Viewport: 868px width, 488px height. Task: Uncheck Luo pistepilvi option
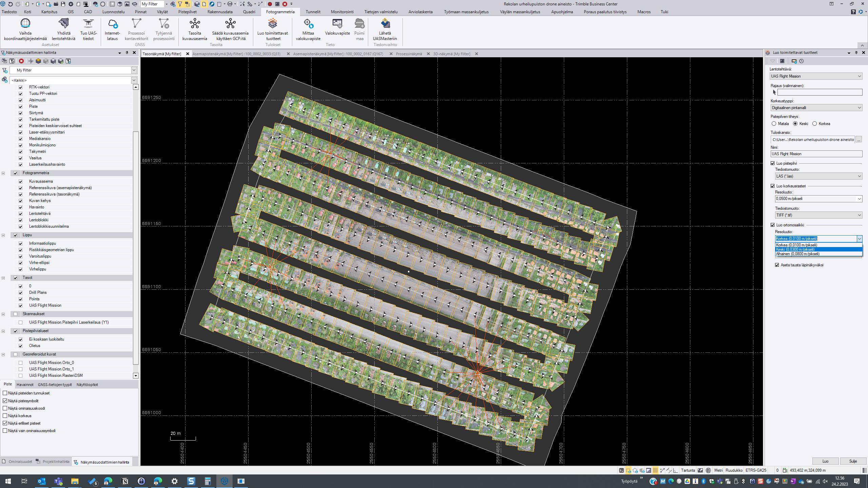click(x=773, y=163)
